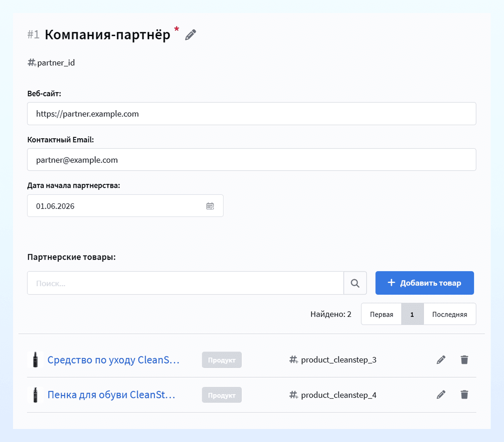This screenshot has width=504, height=442.
Task: Go to the Первая page
Action: [x=381, y=314]
